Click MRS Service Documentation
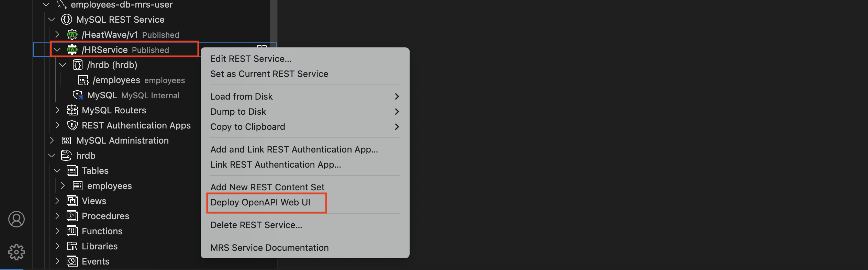The width and height of the screenshot is (868, 270). (x=269, y=247)
